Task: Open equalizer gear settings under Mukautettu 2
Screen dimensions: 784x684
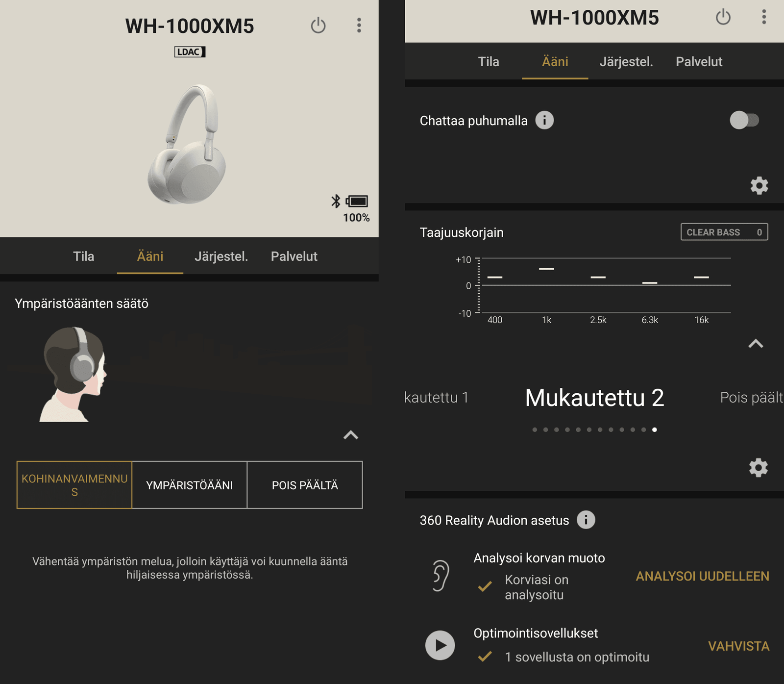Action: click(x=759, y=468)
